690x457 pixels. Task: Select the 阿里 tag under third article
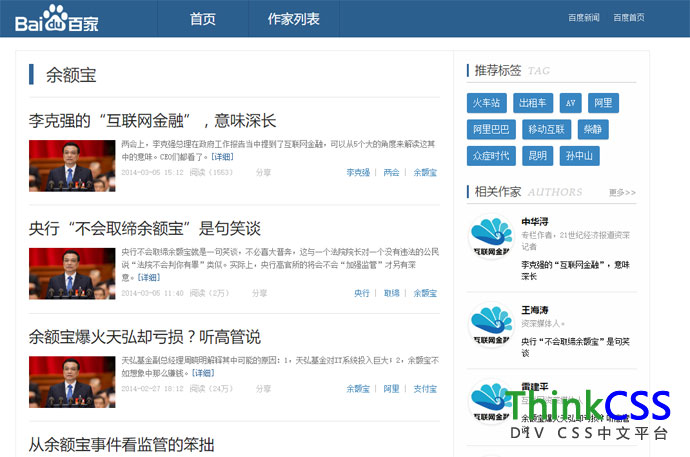391,389
